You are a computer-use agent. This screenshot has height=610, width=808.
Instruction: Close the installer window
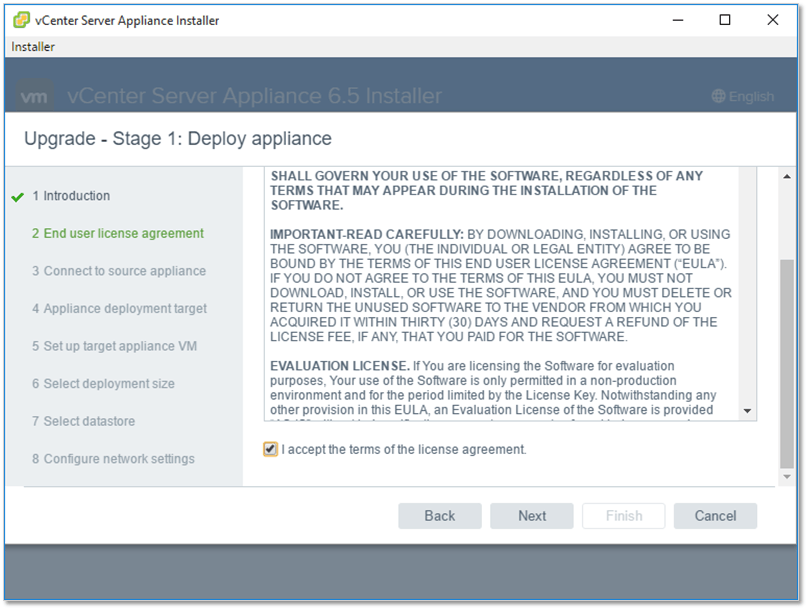[x=772, y=20]
